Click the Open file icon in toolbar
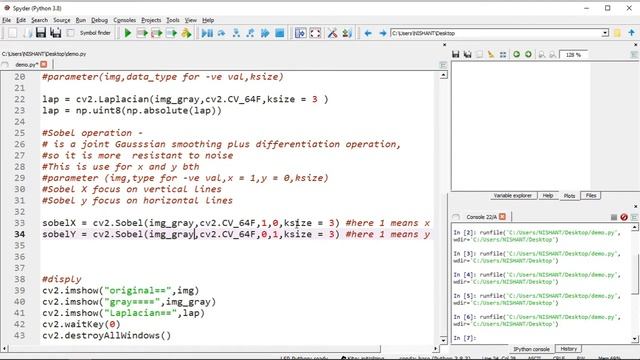Viewport: 640px width, 360px height. 27,33
